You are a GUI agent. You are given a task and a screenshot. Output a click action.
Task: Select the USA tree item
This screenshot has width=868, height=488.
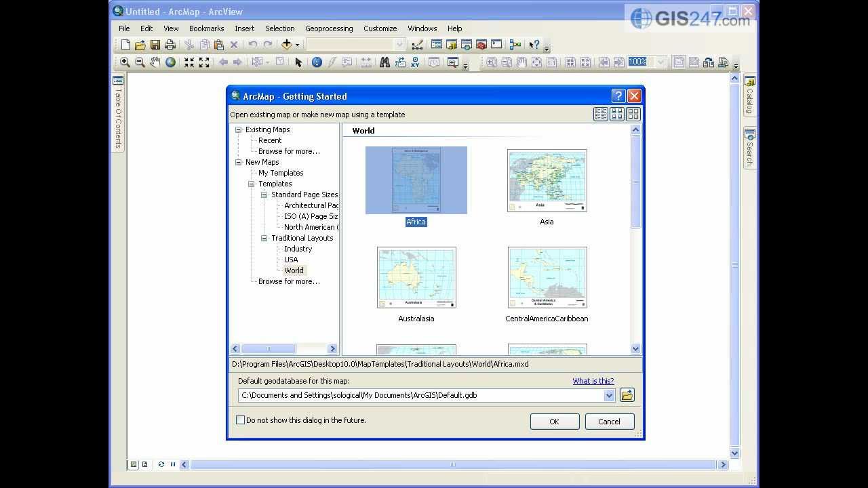point(291,260)
